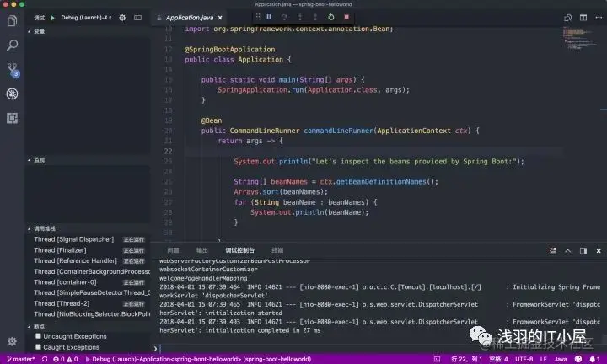Open feedback smiley in status bar
Viewport: 607px width, 364px height.
[578, 359]
